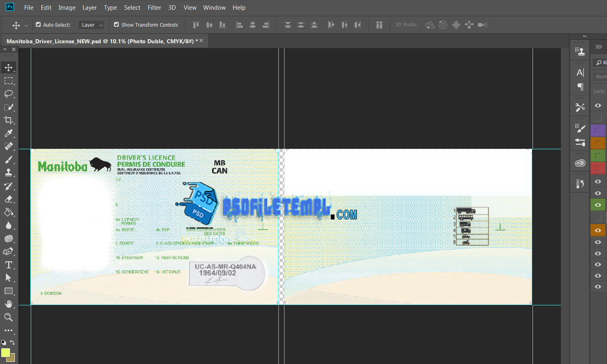Open the Move tool preset picker arrow
Viewport: 607px width, 364px height.
[x=26, y=25]
